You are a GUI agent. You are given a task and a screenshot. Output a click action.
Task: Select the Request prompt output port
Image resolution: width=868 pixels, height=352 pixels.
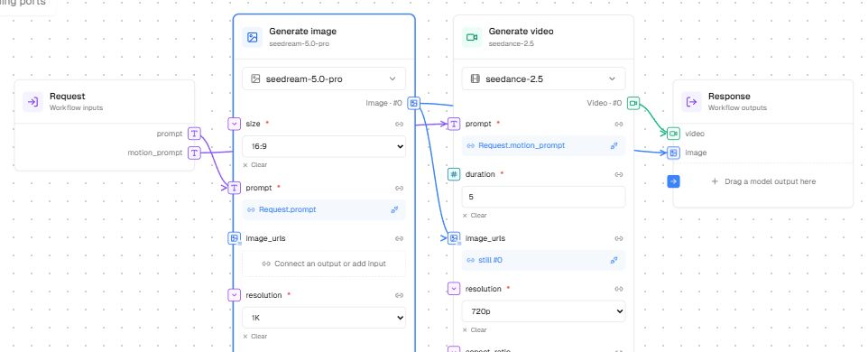point(194,134)
